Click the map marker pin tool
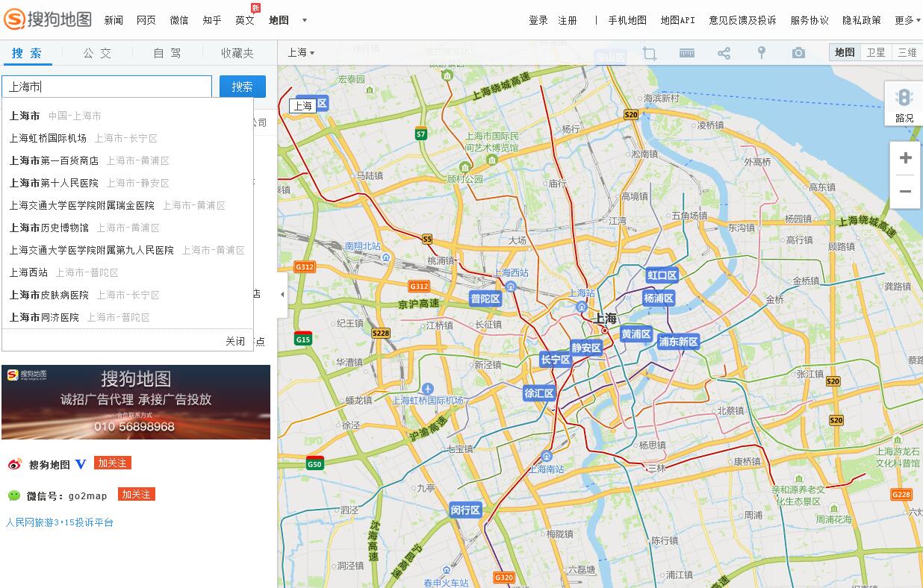This screenshot has height=588, width=923. click(x=761, y=53)
